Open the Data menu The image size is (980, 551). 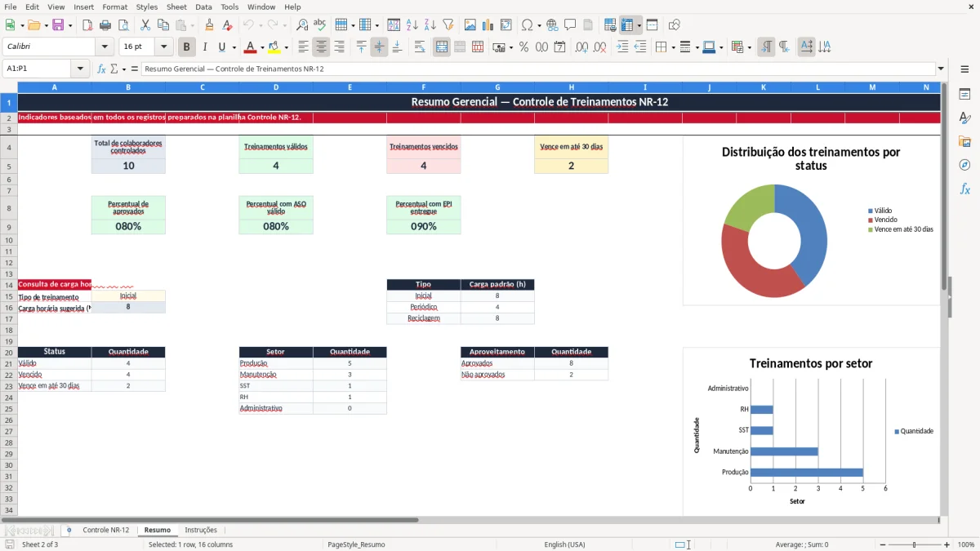[203, 7]
